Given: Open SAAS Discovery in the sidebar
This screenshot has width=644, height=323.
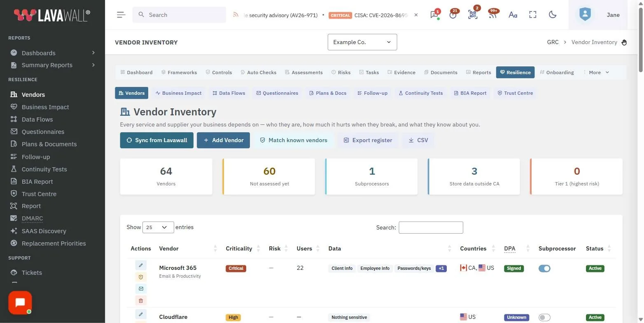Looking at the screenshot, I should [x=44, y=231].
